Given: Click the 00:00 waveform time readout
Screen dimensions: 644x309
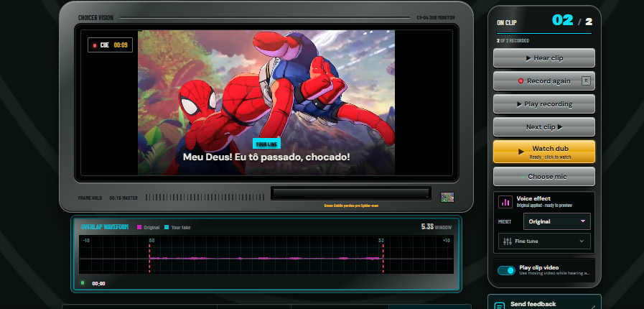Looking at the screenshot, I should point(98,284).
